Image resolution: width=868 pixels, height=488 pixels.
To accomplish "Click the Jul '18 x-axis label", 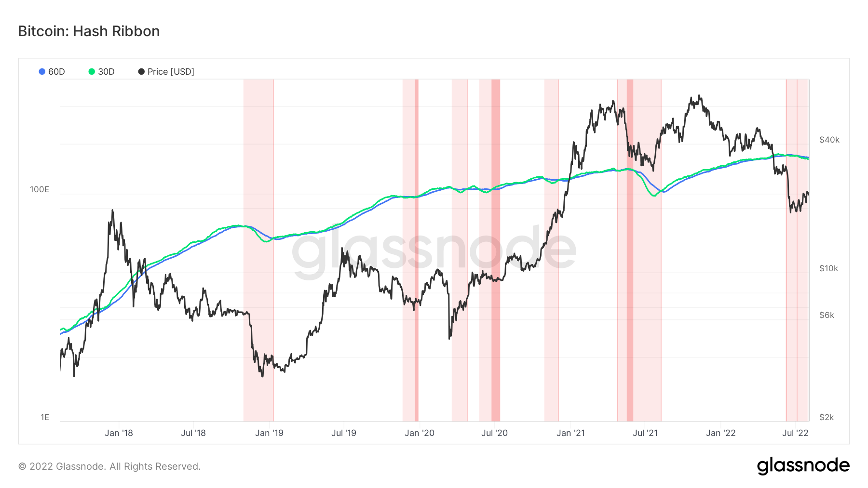I will pyautogui.click(x=193, y=433).
